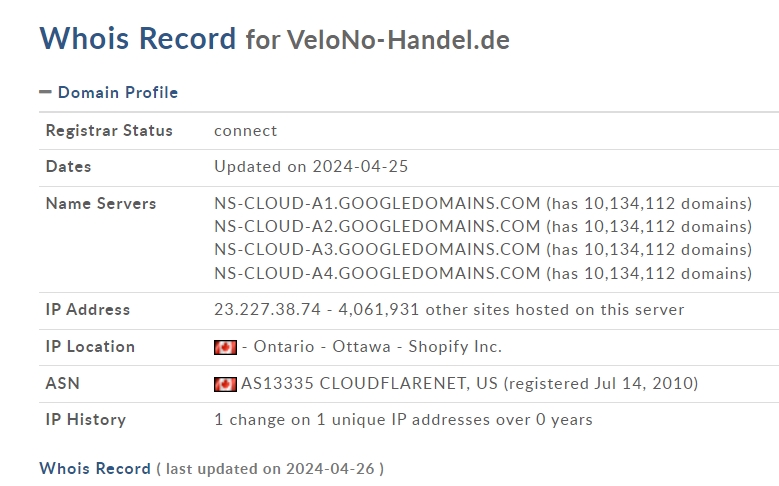Open the NS-CLOUD-A3.GOOGLEDOMAINS.COM name server
This screenshot has height=486, width=779.
pos(377,249)
